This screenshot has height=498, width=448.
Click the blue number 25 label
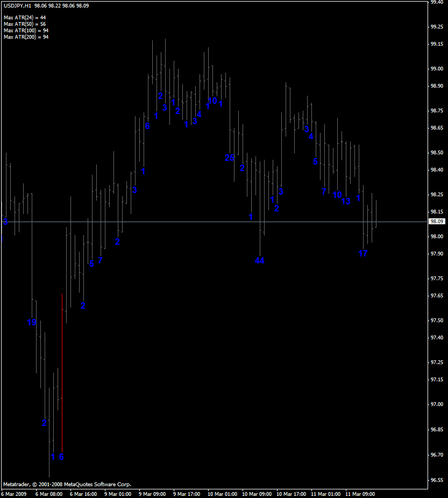click(x=229, y=158)
